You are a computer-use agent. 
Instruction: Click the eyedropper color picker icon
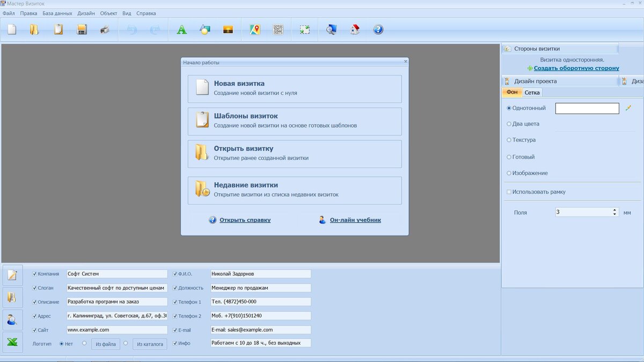[628, 108]
